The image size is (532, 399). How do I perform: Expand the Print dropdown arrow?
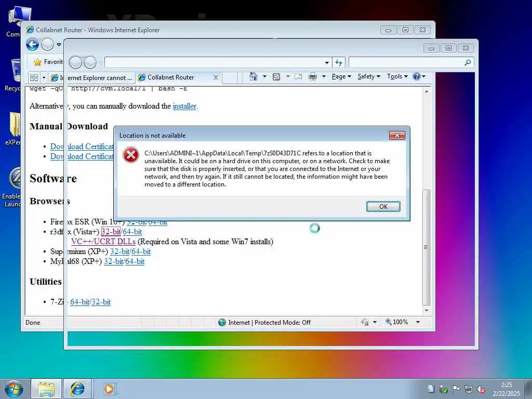pos(324,76)
